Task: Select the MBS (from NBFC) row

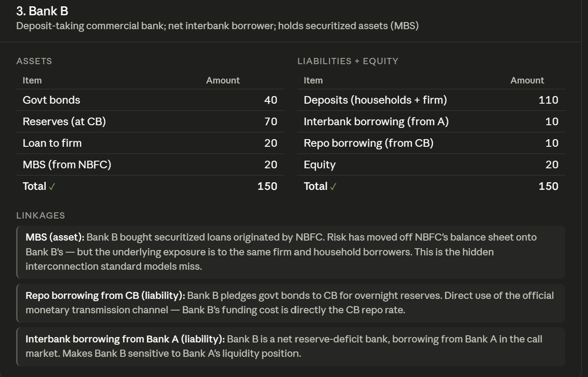Action: click(150, 165)
